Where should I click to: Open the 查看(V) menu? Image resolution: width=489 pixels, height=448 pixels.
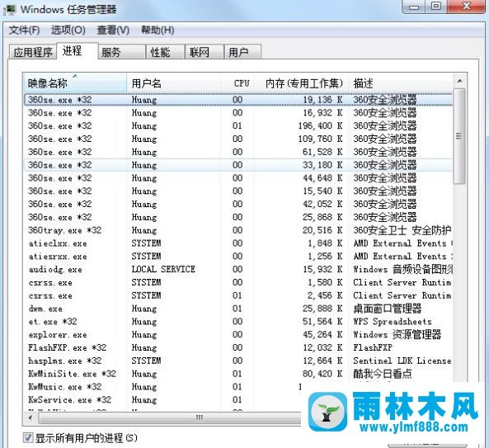(x=113, y=31)
